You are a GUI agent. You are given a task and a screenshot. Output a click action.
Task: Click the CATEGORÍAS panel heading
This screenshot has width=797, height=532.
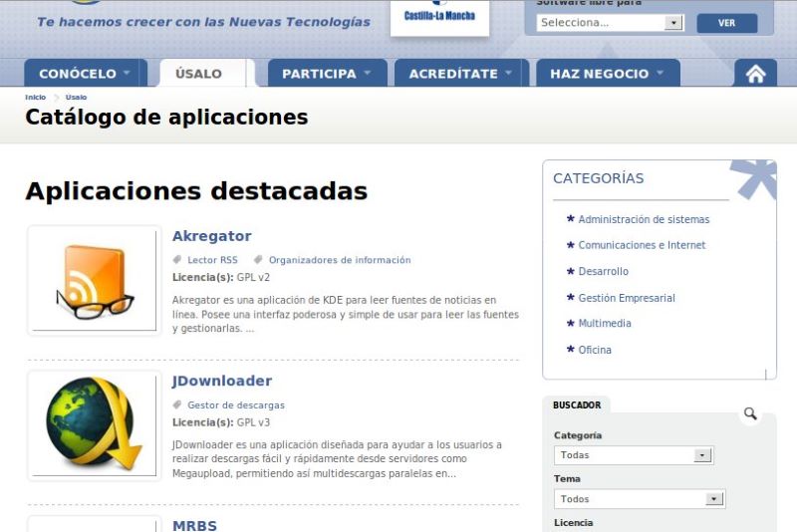click(599, 178)
